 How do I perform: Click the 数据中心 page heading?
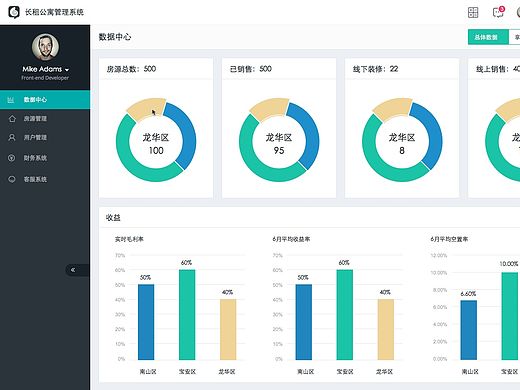click(115, 37)
